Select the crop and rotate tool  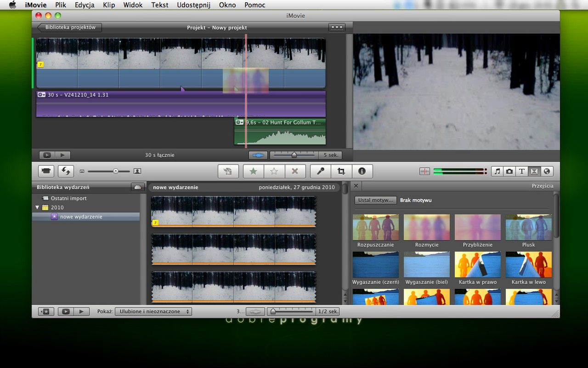click(x=341, y=171)
